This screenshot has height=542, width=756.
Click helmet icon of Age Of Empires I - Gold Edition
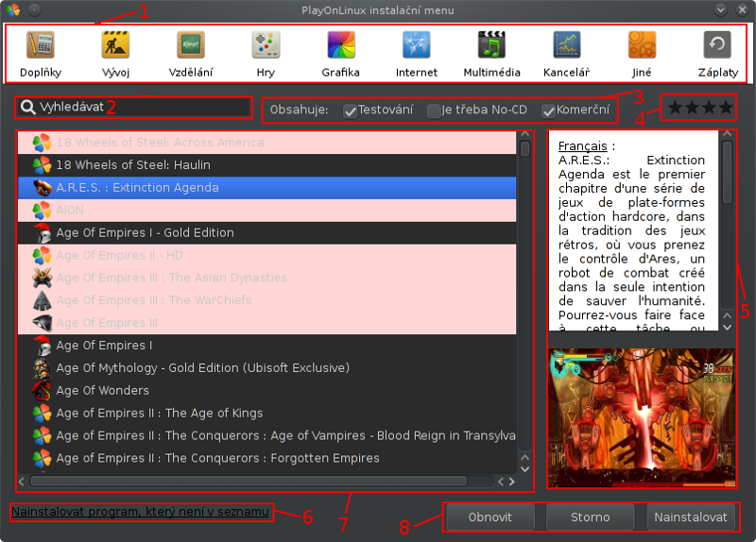pyautogui.click(x=42, y=232)
